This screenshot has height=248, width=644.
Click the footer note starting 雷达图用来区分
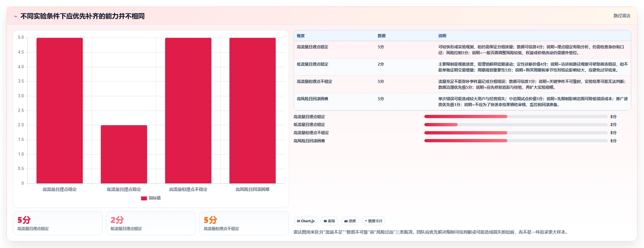432,232
